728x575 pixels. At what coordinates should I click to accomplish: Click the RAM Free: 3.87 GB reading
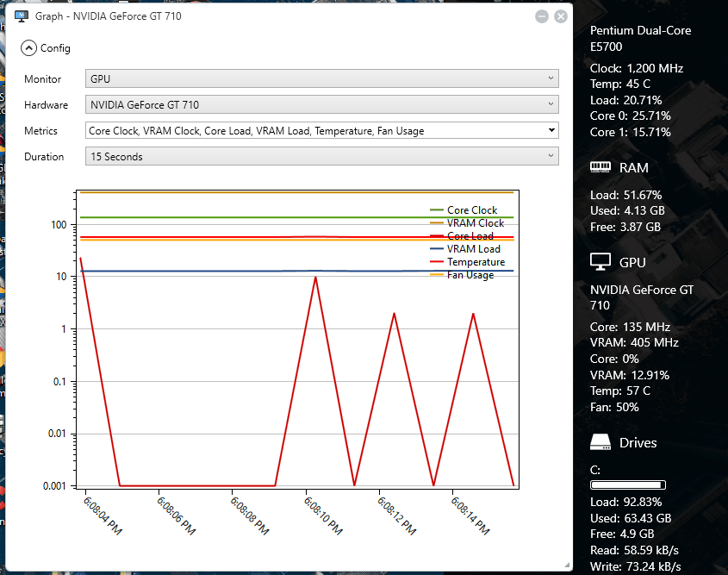[x=625, y=227]
